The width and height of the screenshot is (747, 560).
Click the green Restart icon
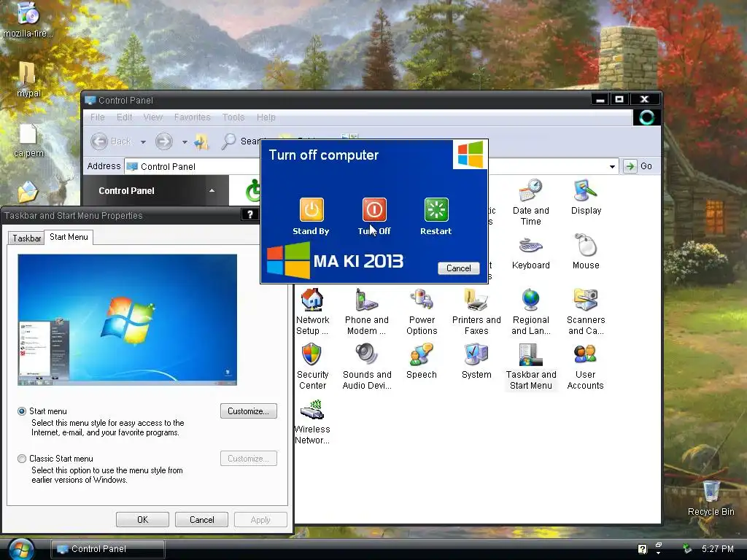click(436, 210)
